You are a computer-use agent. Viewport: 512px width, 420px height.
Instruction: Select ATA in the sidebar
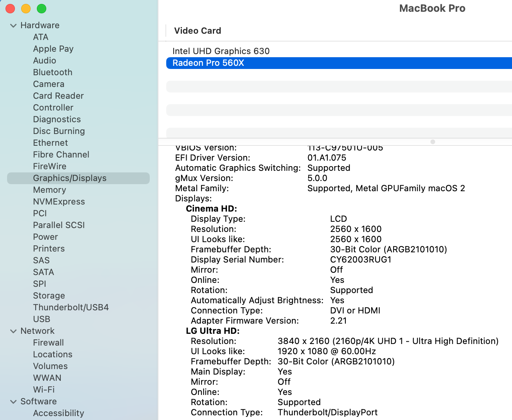(41, 37)
